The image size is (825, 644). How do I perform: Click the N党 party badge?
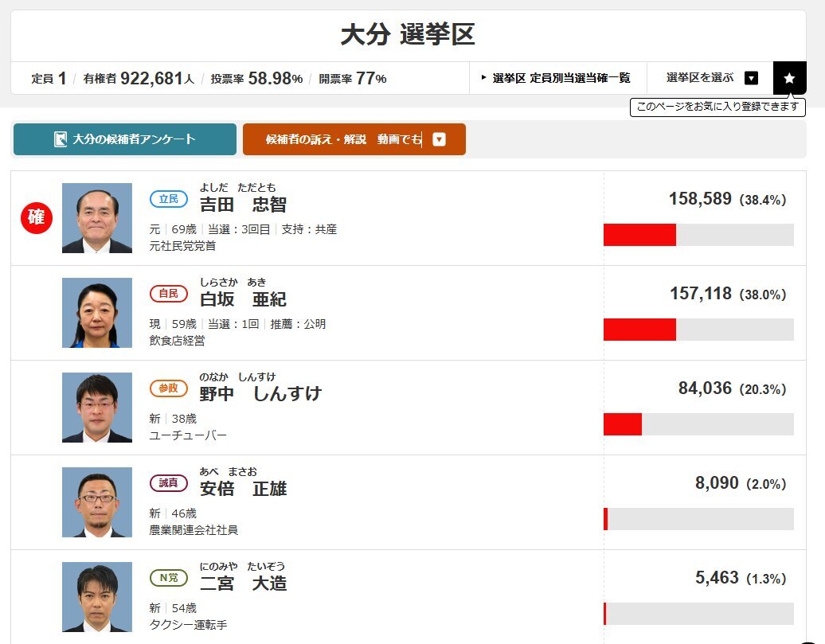click(168, 578)
